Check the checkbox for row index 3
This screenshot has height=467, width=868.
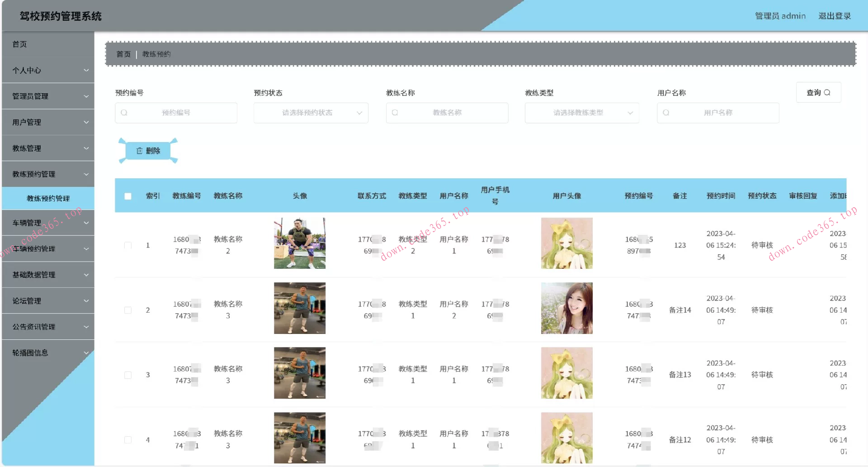tap(128, 375)
